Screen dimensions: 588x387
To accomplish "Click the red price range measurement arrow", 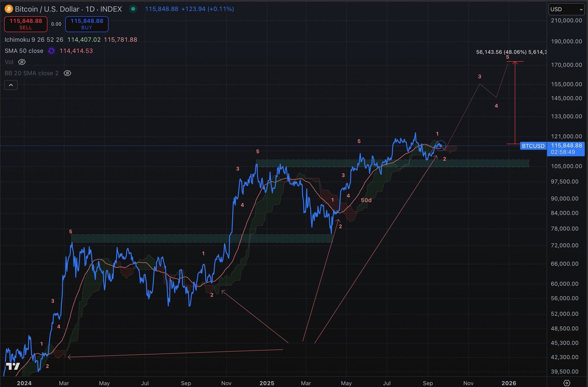I will click(x=514, y=103).
